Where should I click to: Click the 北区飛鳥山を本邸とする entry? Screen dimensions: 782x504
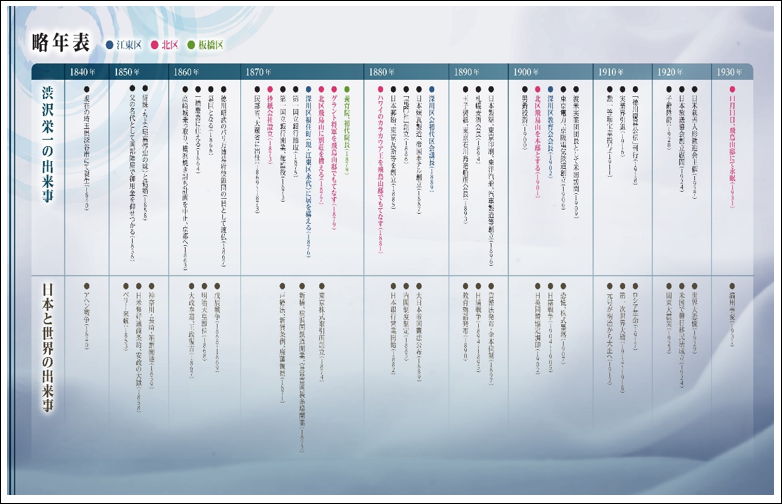pos(538,142)
